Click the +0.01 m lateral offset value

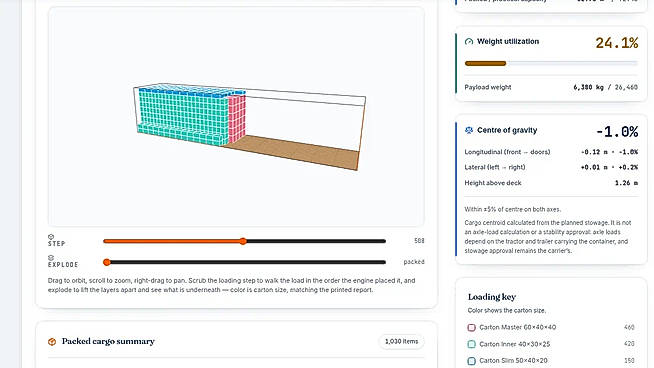point(595,167)
